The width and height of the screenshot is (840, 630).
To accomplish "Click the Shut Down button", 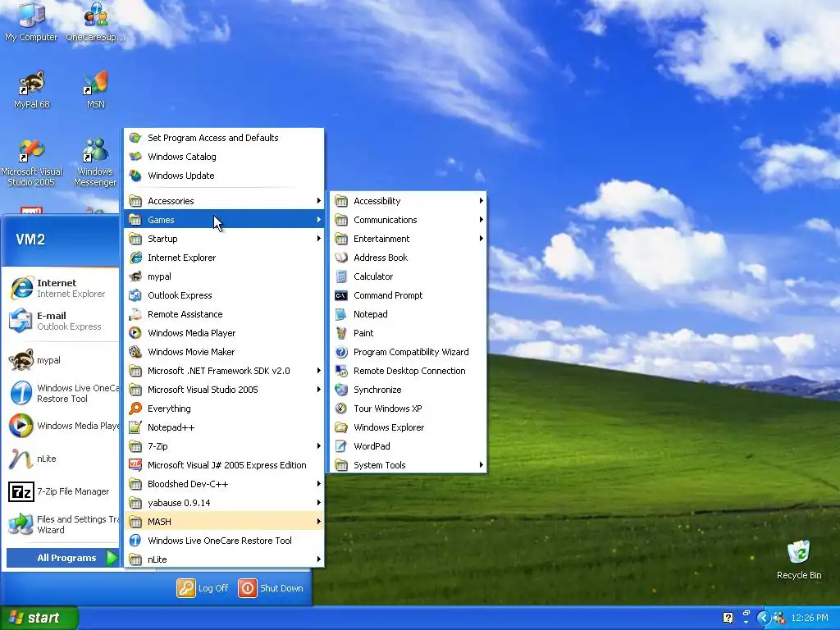I will pos(271,587).
